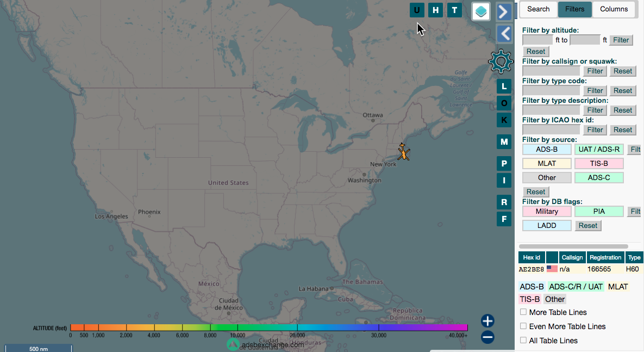
Task: Toggle ADS-B source filter
Action: tap(547, 149)
